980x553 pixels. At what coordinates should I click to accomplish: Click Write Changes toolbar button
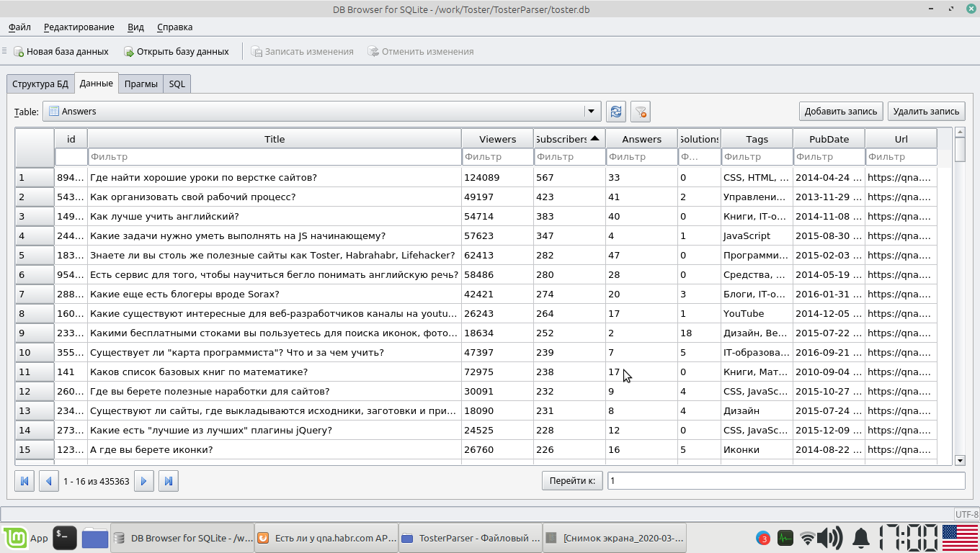point(303,52)
